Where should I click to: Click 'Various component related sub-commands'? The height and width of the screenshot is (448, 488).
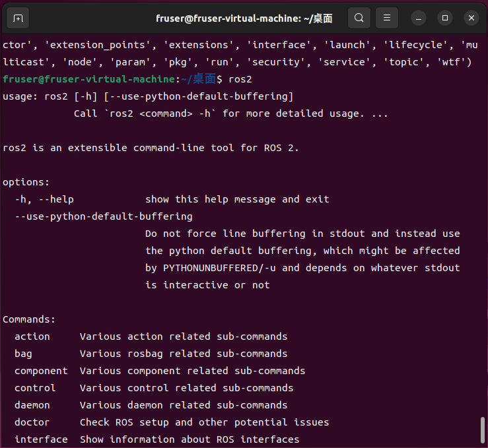[x=193, y=371]
